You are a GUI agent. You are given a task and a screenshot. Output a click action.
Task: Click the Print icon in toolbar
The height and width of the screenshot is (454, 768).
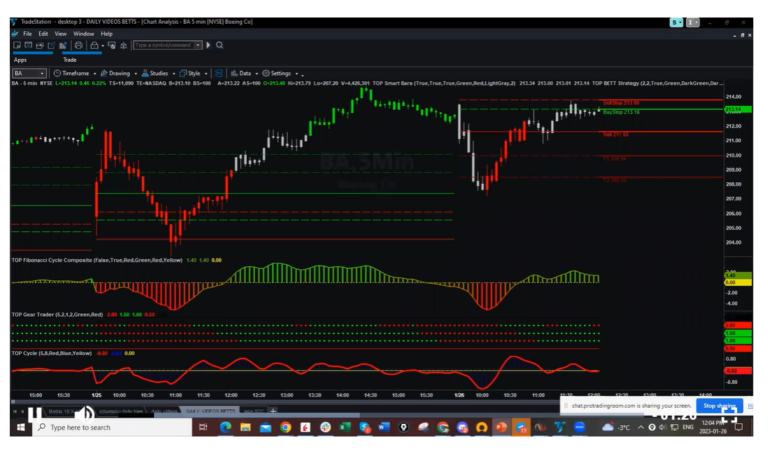click(x=78, y=45)
